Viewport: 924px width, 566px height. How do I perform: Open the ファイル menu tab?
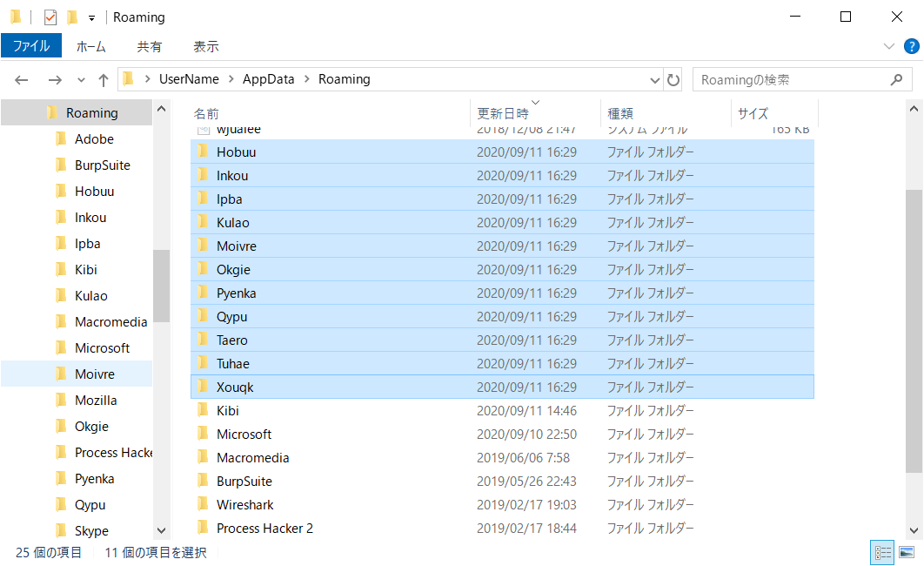(31, 46)
